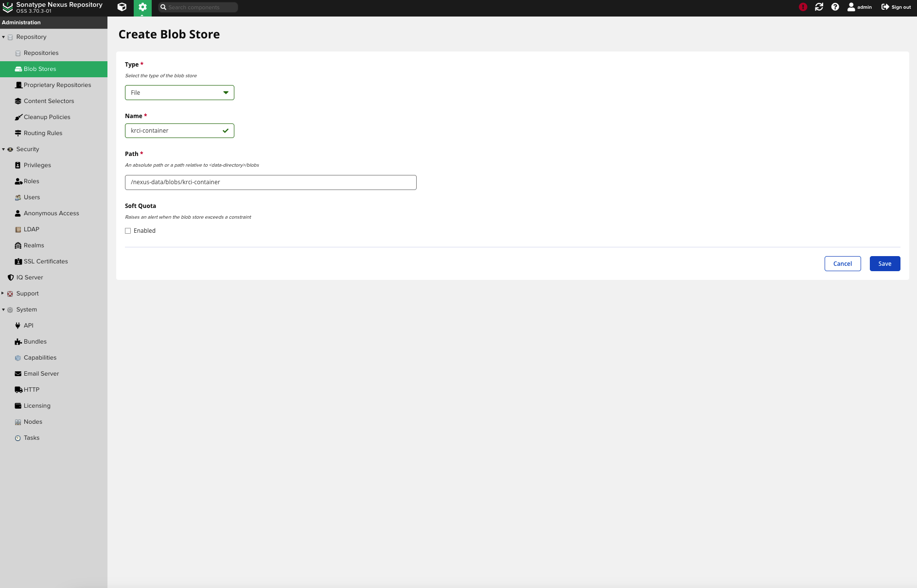The height and width of the screenshot is (588, 917).
Task: Collapse the Repository section
Action: coord(3,37)
